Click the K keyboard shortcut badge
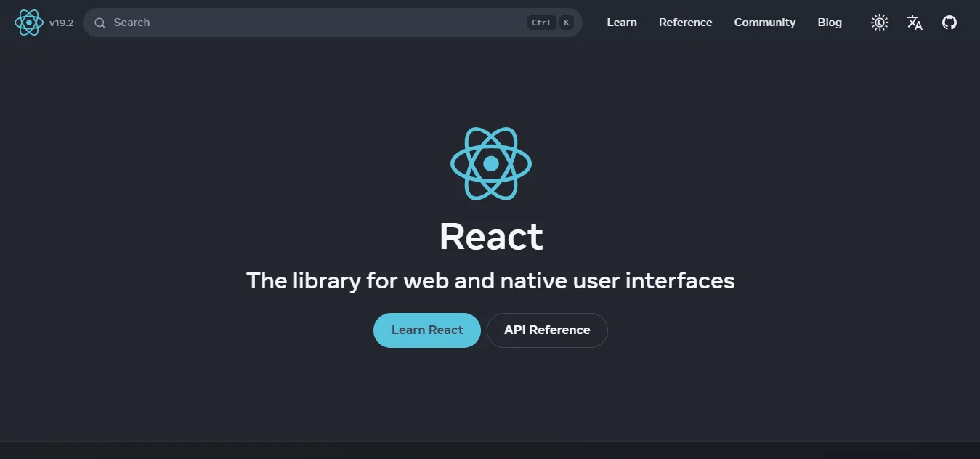980x459 pixels. 566,23
